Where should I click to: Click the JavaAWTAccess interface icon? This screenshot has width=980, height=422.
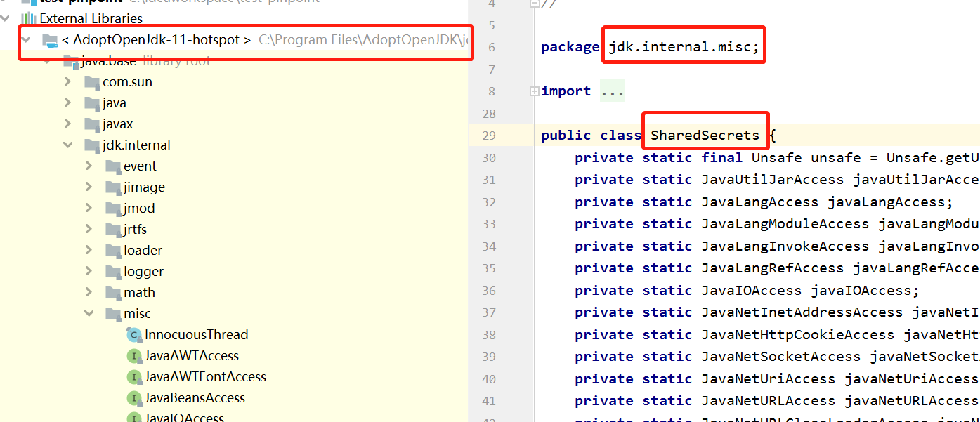click(x=133, y=356)
